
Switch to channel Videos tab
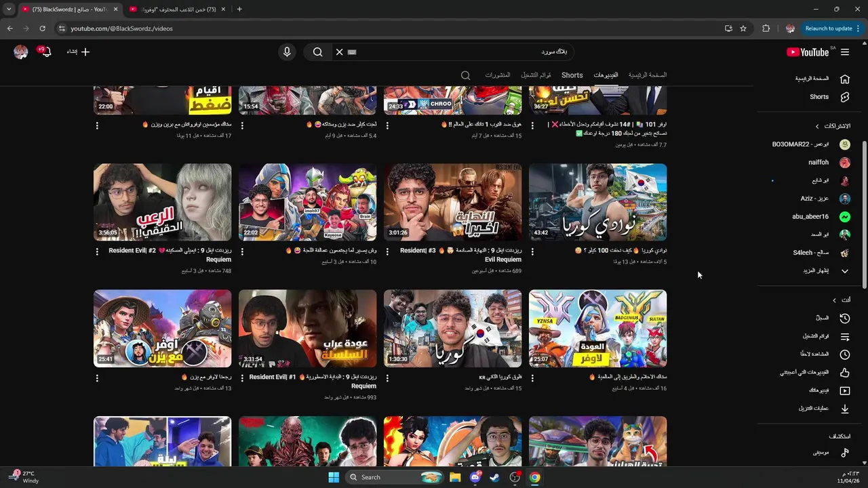(606, 75)
